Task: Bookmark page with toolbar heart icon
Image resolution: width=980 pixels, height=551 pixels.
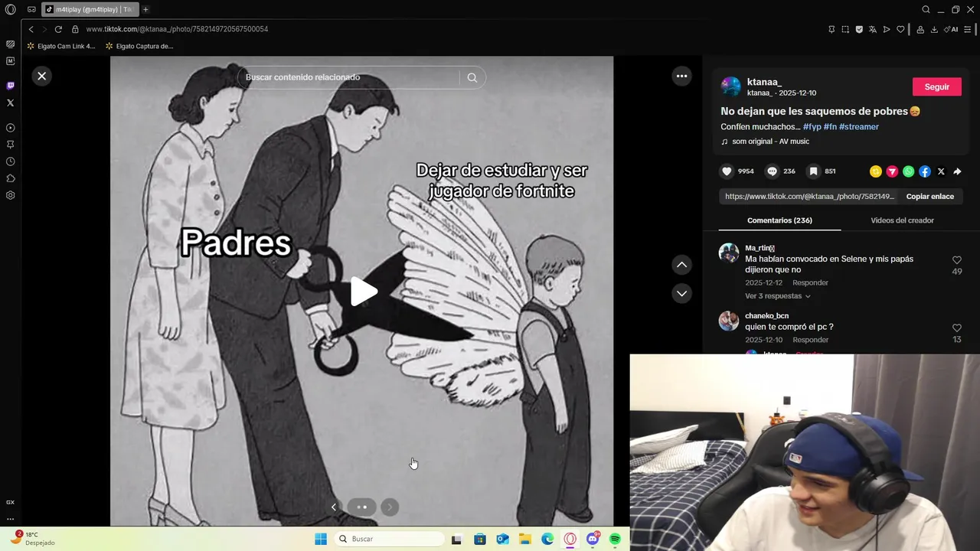Action: click(x=900, y=29)
